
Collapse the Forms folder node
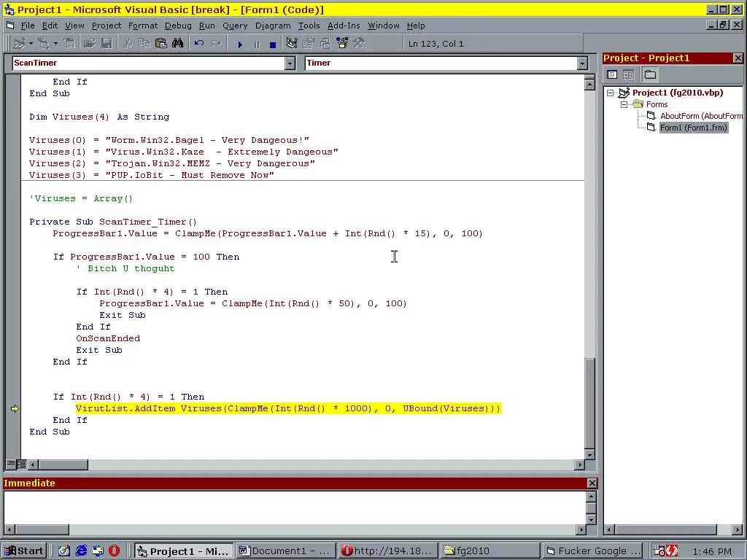(x=624, y=104)
